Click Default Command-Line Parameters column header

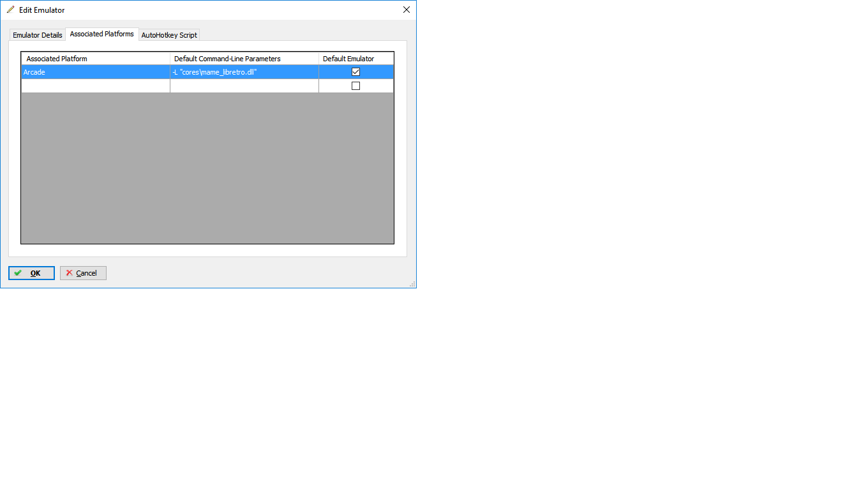click(x=244, y=59)
